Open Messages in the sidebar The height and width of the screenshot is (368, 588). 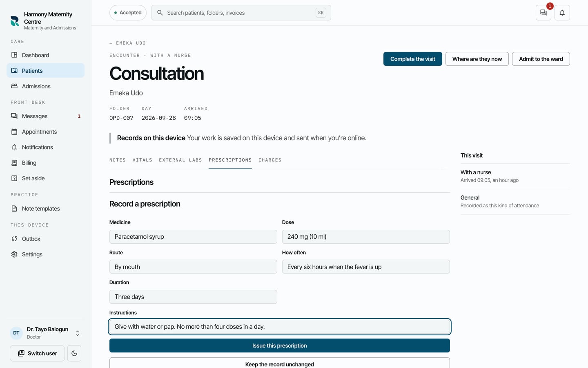point(45,116)
